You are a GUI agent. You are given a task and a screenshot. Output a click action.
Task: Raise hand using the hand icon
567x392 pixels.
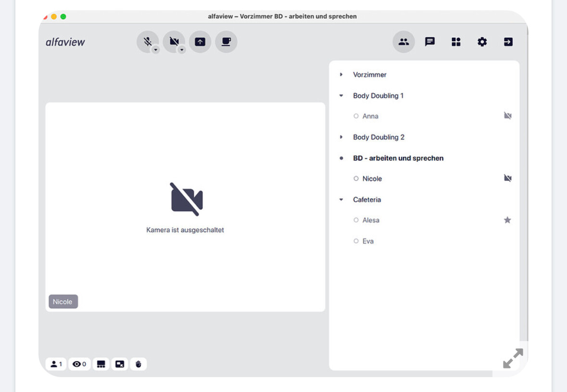[139, 364]
